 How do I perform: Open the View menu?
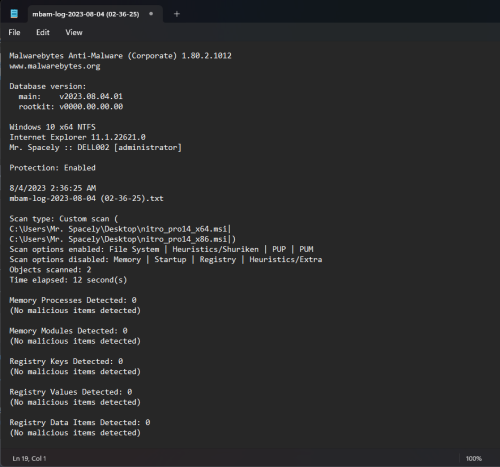point(74,32)
